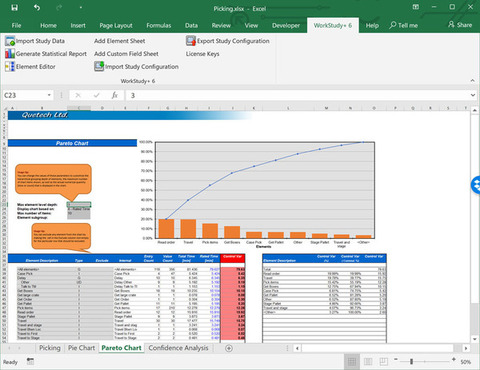The height and width of the screenshot is (370, 480).
Task: Select all cells corner button
Action: (x=5, y=108)
